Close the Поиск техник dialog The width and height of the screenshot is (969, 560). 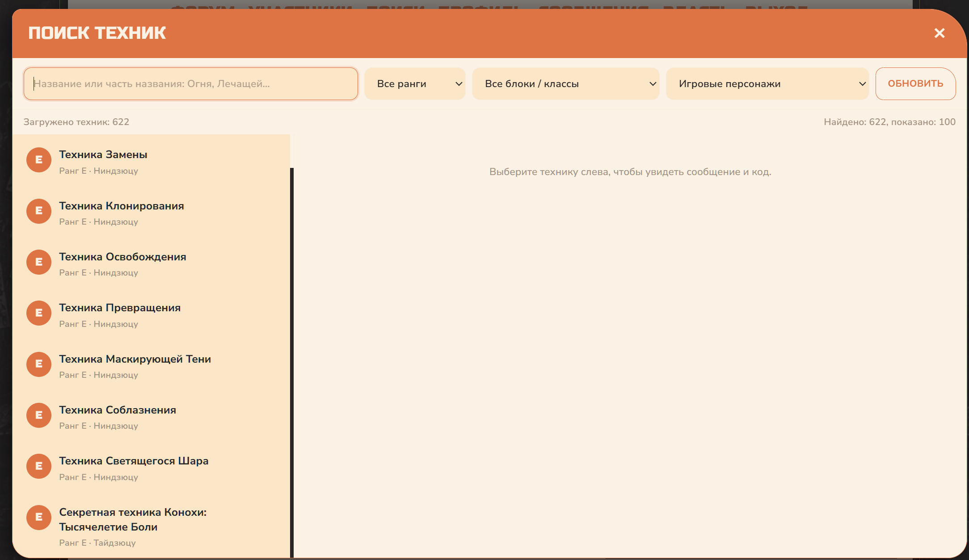click(x=939, y=33)
